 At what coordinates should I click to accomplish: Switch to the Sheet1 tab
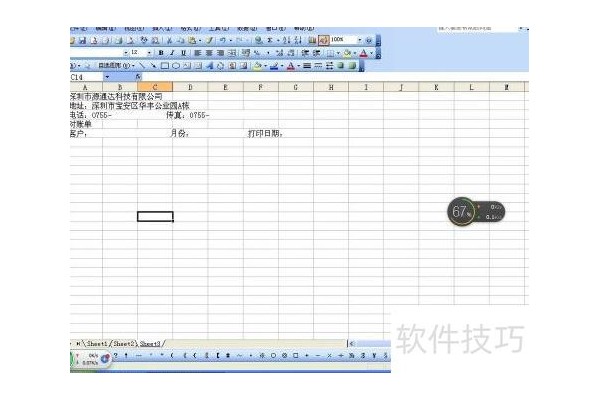(x=97, y=344)
